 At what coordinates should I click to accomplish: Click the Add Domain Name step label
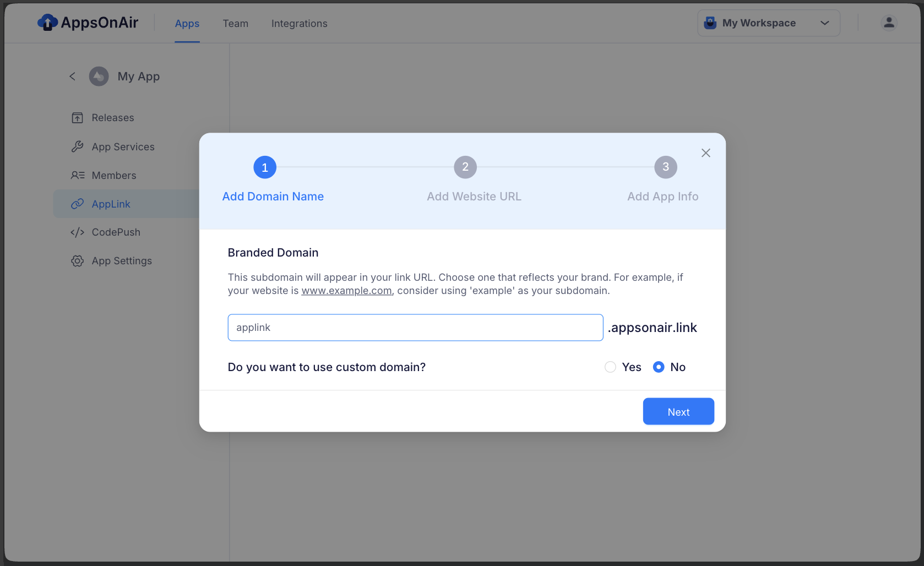273,197
